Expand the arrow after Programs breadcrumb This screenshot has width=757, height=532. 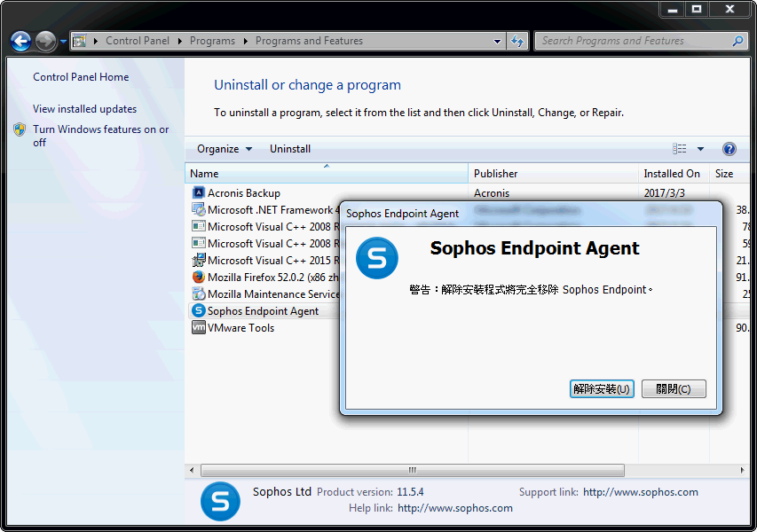pyautogui.click(x=245, y=41)
